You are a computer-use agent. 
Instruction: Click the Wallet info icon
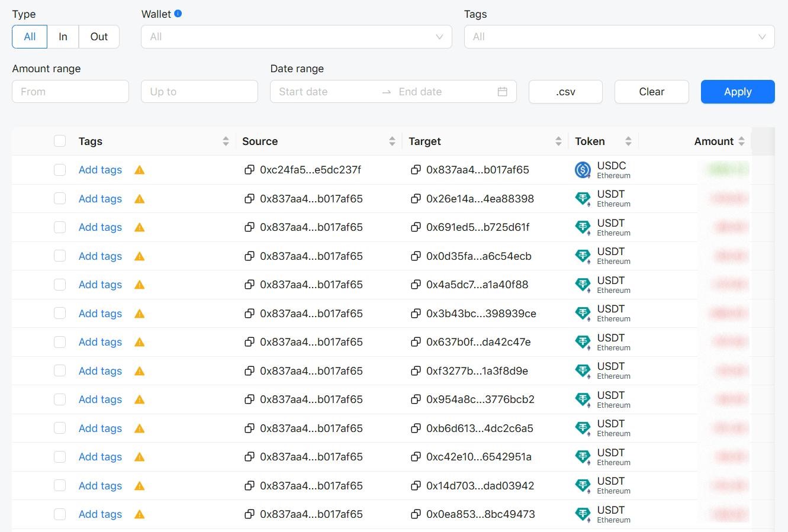[178, 14]
